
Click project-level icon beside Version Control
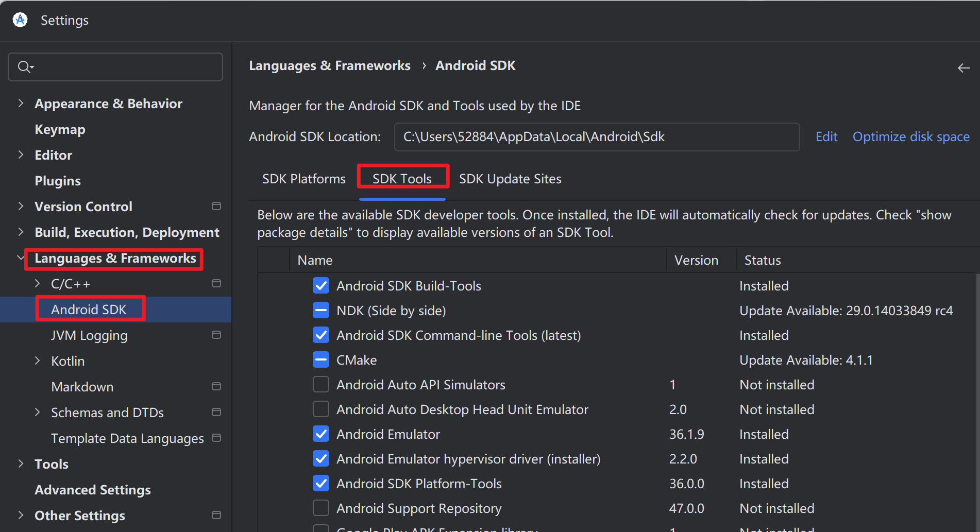click(216, 207)
